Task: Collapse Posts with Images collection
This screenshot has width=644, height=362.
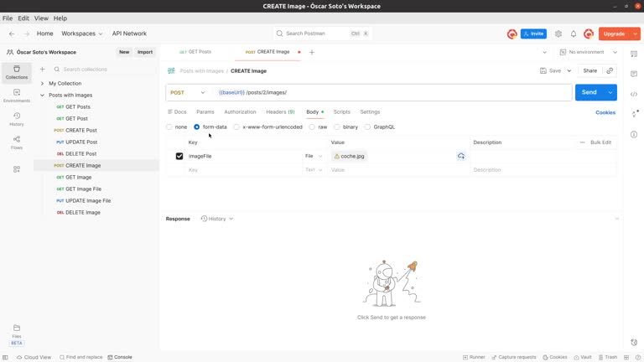Action: 42,96
